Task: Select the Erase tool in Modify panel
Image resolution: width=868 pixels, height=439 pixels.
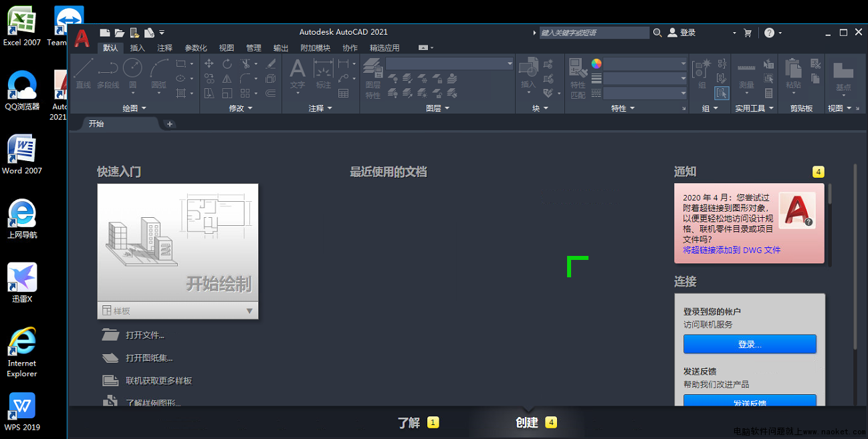Action: click(x=271, y=63)
